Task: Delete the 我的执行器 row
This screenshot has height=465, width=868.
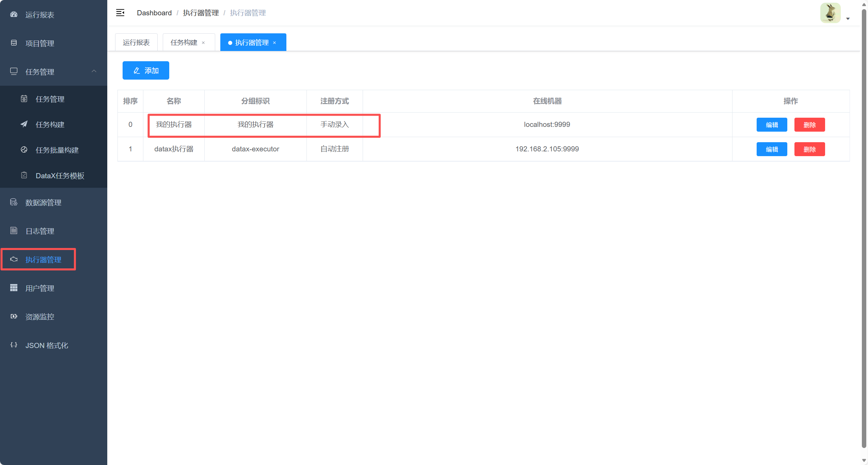Action: click(809, 125)
